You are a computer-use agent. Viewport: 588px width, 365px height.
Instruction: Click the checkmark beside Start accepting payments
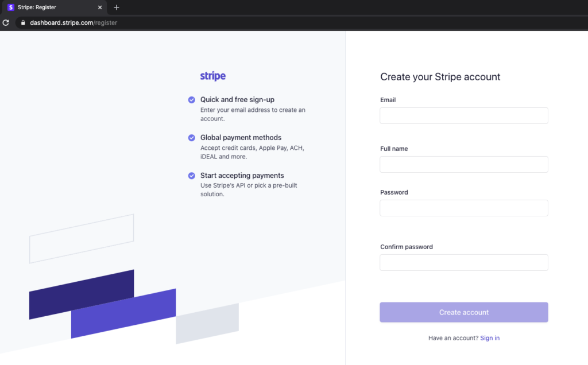[191, 176]
